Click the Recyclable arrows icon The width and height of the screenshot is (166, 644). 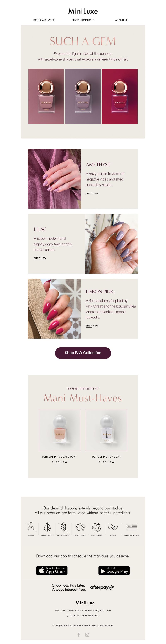pyautogui.click(x=96, y=527)
